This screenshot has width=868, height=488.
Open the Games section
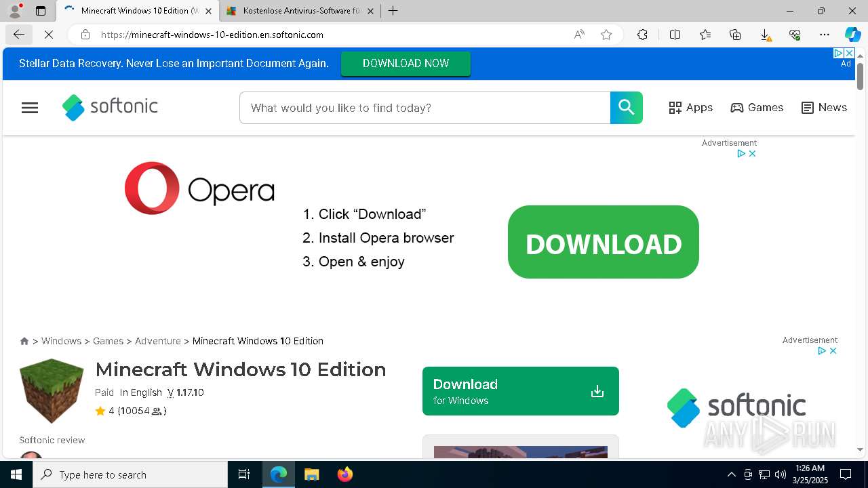757,108
